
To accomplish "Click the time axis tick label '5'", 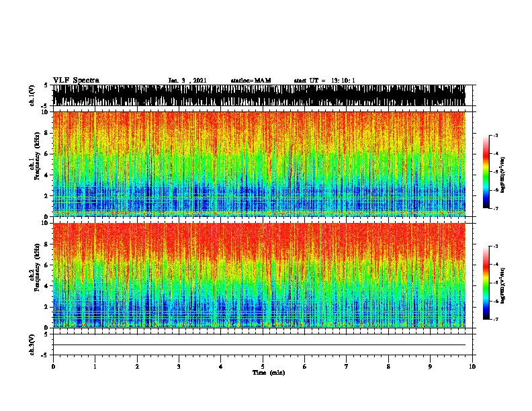I will (x=263, y=367).
